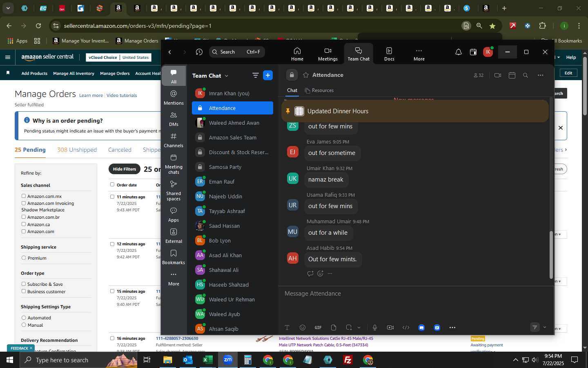Viewport: 588px width, 368px height.
Task: Open emoji picker in message toolbar
Action: tap(303, 328)
